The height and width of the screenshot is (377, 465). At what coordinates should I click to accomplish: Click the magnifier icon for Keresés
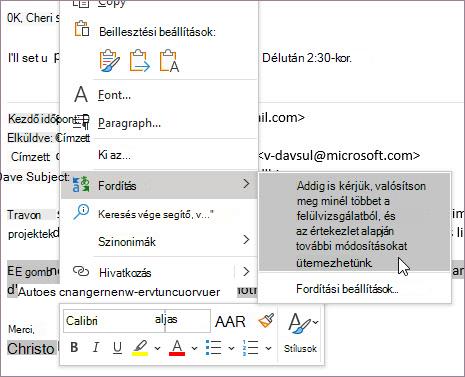pyautogui.click(x=81, y=212)
